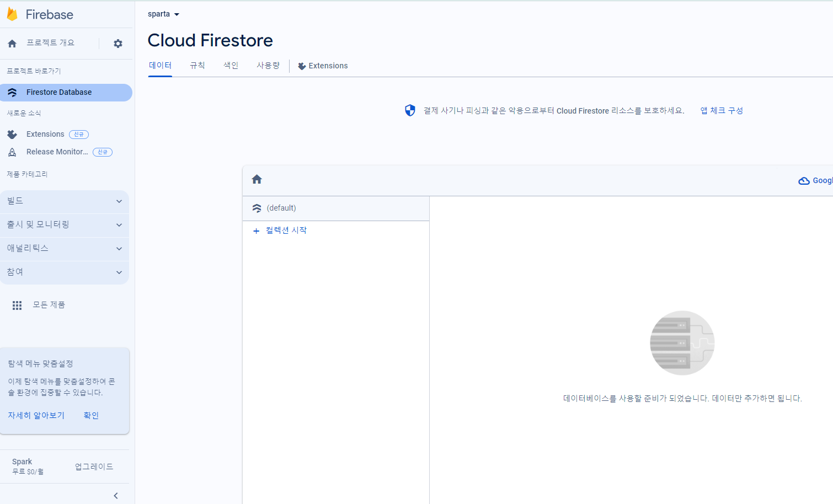833x504 pixels.
Task: Select the (default) database row
Action: [x=336, y=208]
